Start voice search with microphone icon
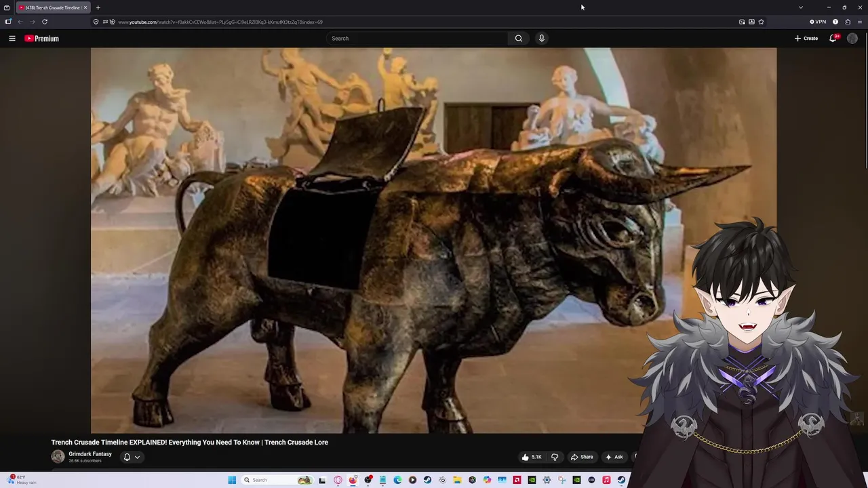The height and width of the screenshot is (488, 868). pyautogui.click(x=541, y=39)
